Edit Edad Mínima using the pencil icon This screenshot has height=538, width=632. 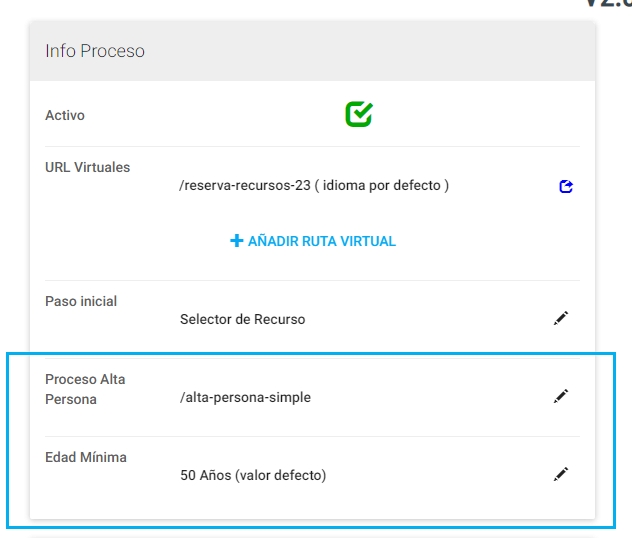point(561,474)
